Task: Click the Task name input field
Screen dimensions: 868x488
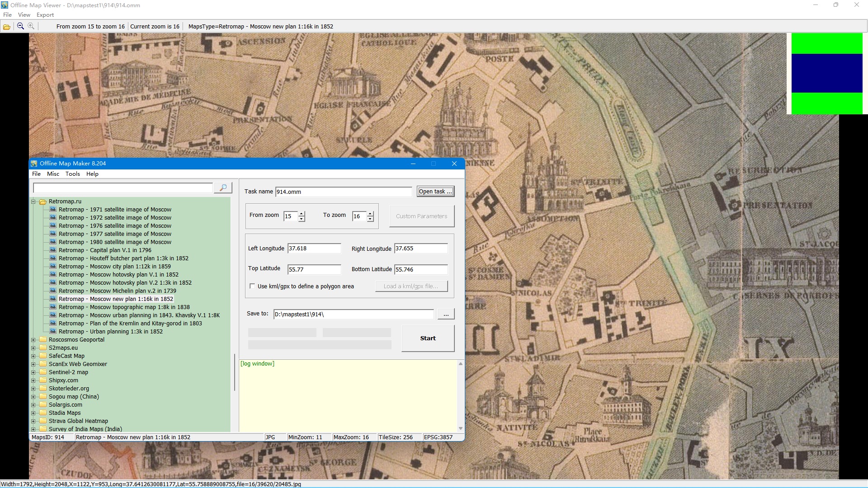Action: coord(344,192)
